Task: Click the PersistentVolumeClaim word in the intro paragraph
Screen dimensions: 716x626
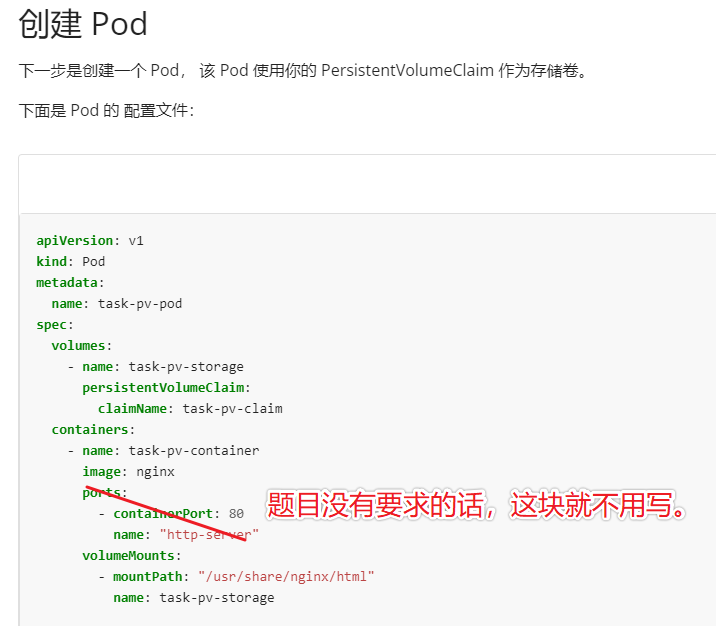Action: point(407,71)
